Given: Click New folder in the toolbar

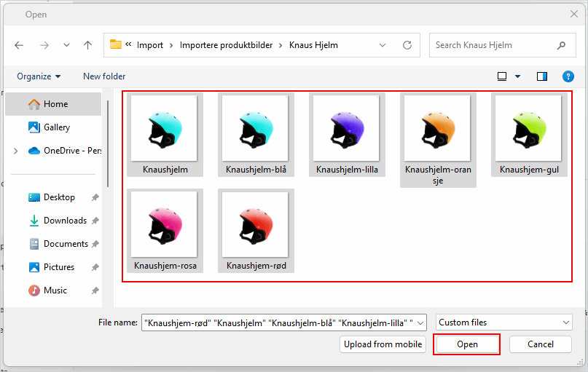Looking at the screenshot, I should click(104, 76).
